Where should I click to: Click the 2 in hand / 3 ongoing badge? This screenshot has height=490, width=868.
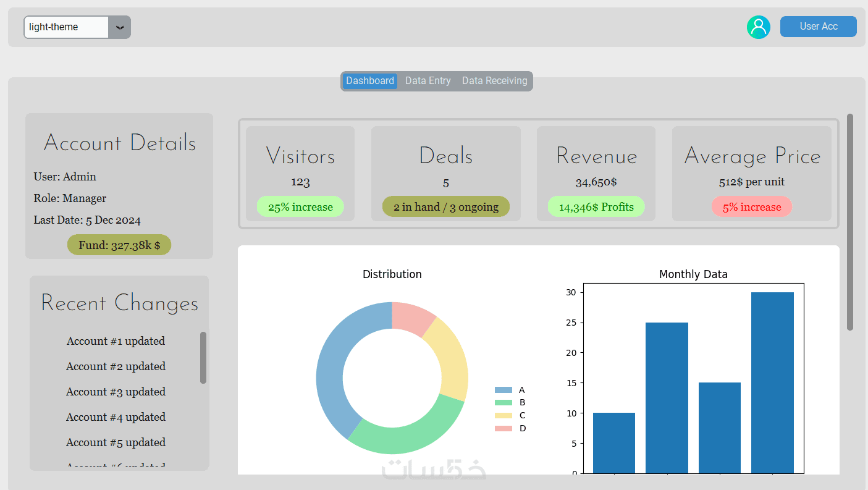(x=446, y=207)
